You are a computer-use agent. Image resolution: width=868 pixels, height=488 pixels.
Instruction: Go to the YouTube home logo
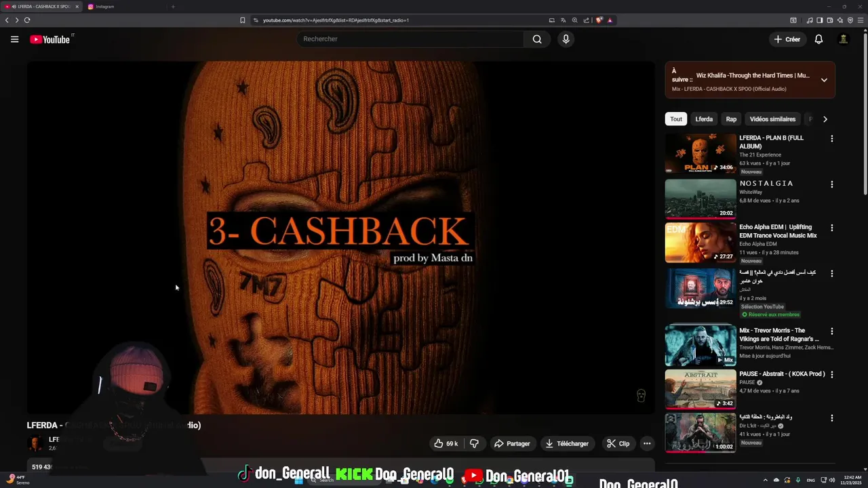pos(50,39)
